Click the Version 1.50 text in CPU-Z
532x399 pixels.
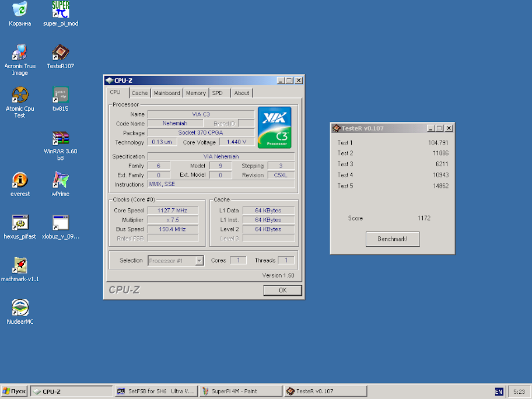click(278, 275)
